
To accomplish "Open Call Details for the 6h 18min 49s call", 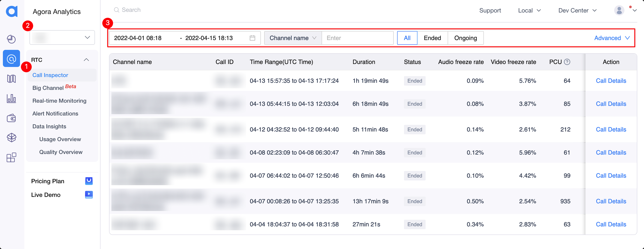I will [611, 104].
